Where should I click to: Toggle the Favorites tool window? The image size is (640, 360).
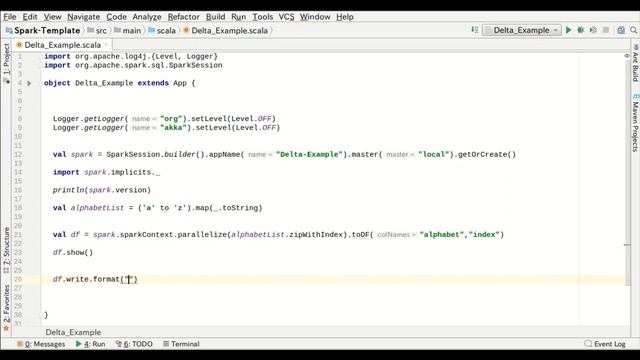6,308
